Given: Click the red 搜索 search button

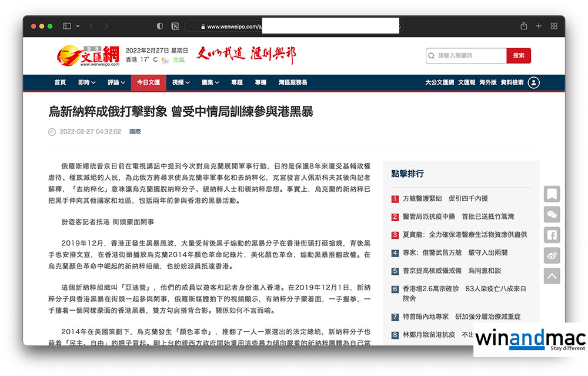Looking at the screenshot, I should (518, 56).
